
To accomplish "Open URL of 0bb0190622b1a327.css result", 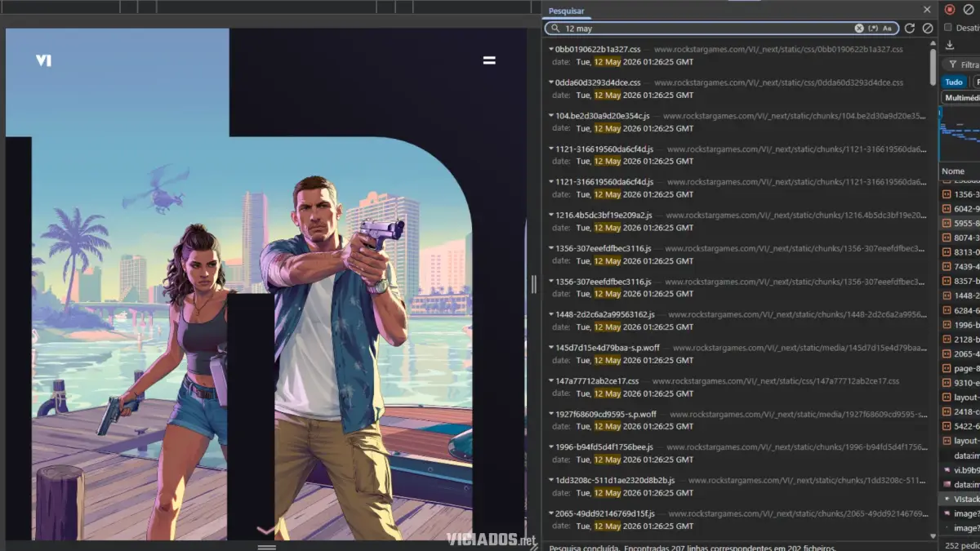I will pos(778,49).
